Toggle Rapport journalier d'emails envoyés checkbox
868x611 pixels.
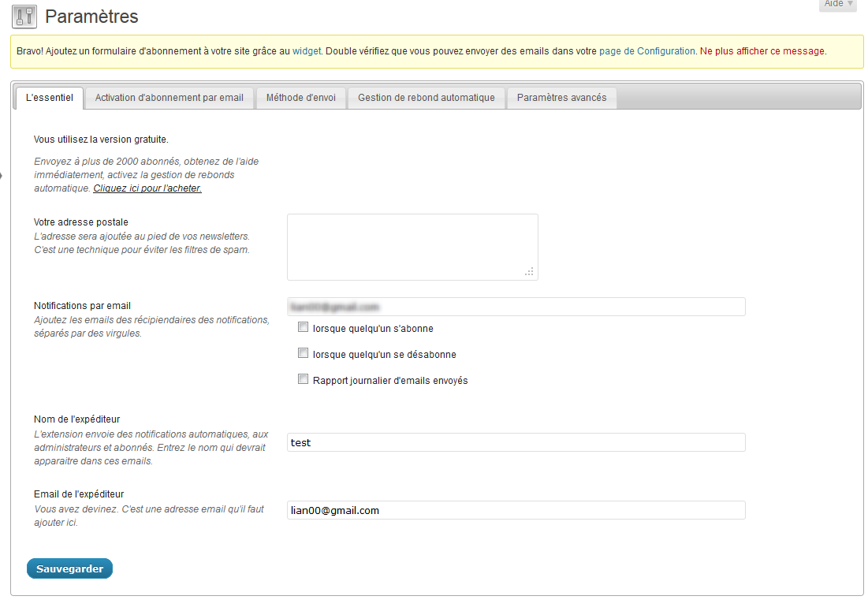click(303, 379)
